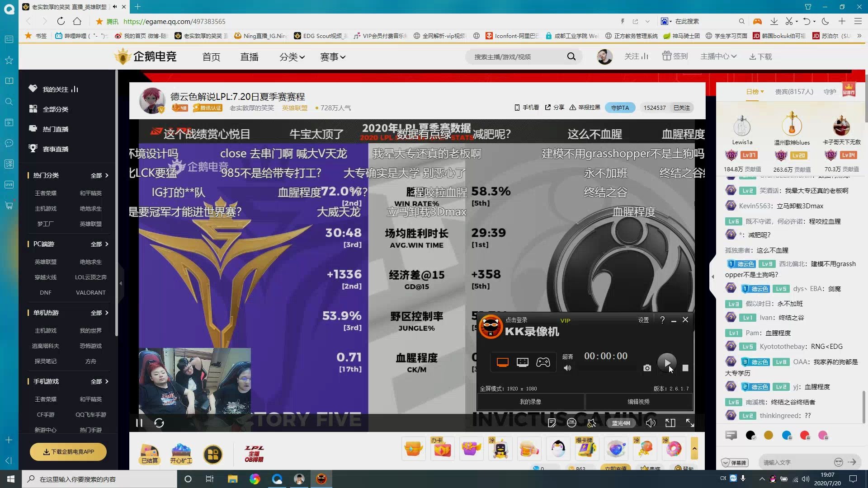The image size is (868, 488).
Task: Open 编辑视频 in KK录像机
Action: (638, 402)
